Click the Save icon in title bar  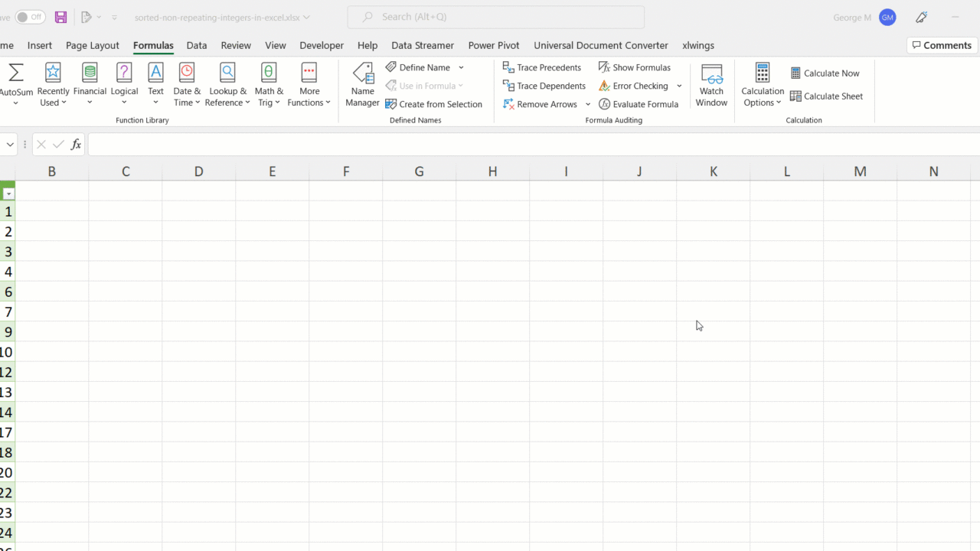point(60,17)
